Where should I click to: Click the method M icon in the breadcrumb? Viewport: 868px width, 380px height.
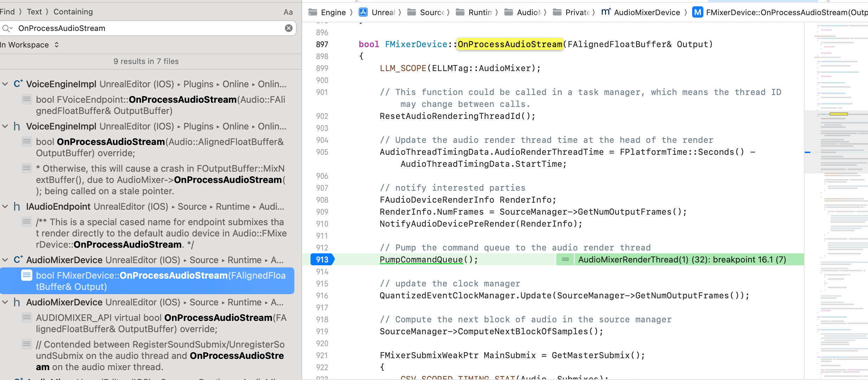697,12
